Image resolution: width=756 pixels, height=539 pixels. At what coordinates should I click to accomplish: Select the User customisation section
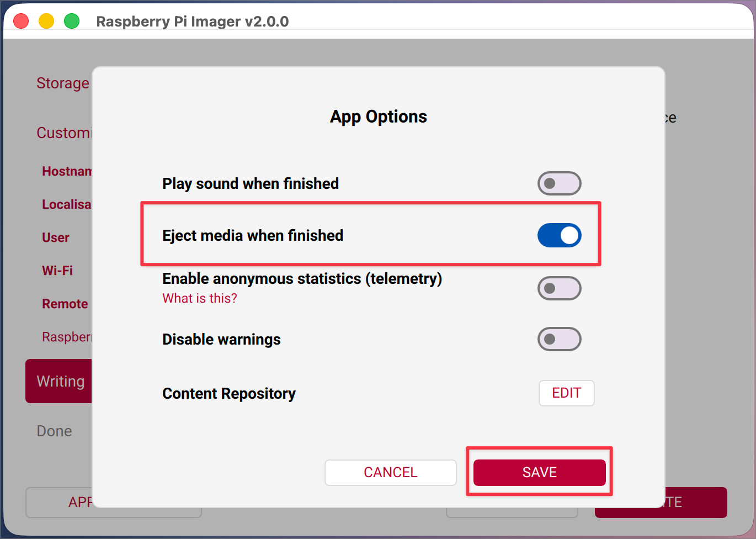pos(55,237)
